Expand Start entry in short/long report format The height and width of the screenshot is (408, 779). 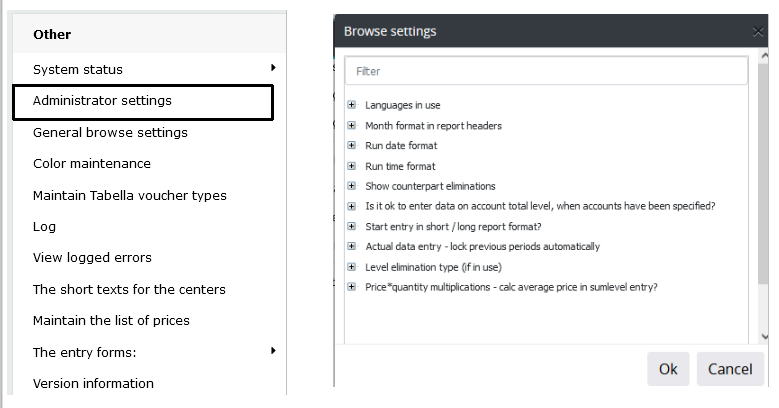click(352, 226)
